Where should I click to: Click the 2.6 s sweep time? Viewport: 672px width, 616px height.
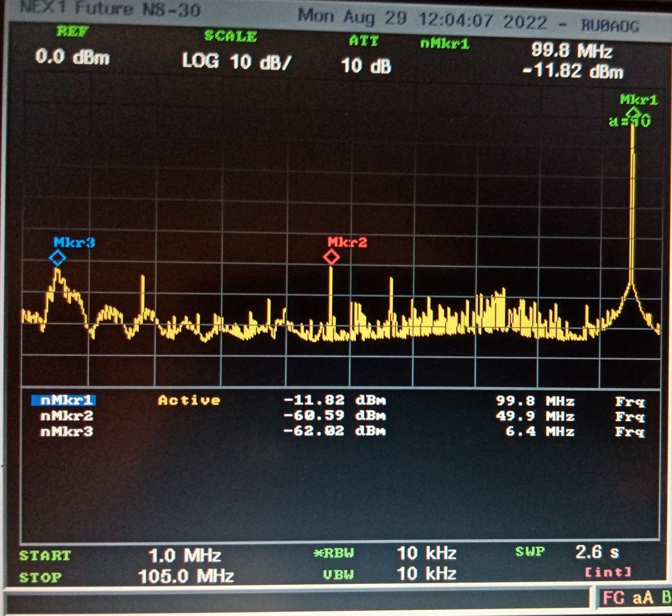597,552
